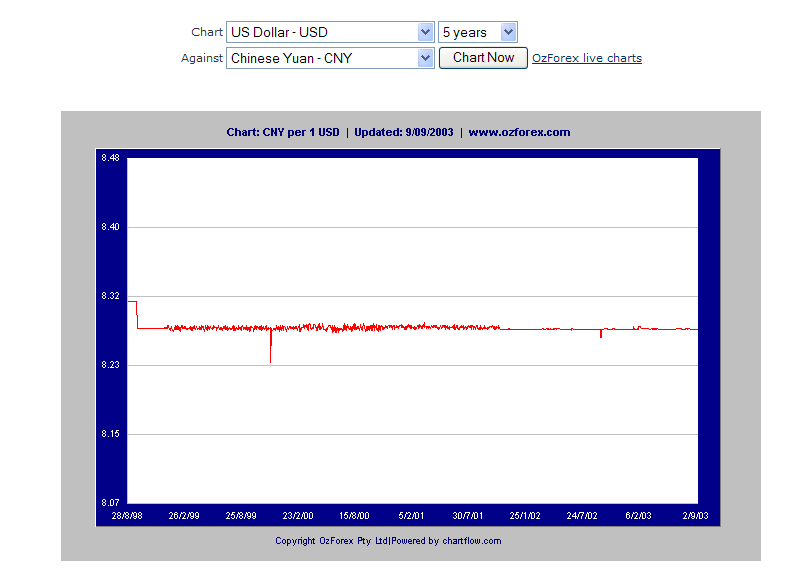The width and height of the screenshot is (808, 580).
Task: Click the 8.07 y-axis label
Action: point(110,503)
